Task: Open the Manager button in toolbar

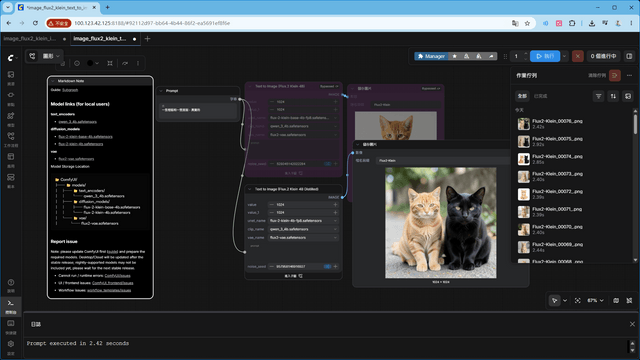Action: coord(431,56)
